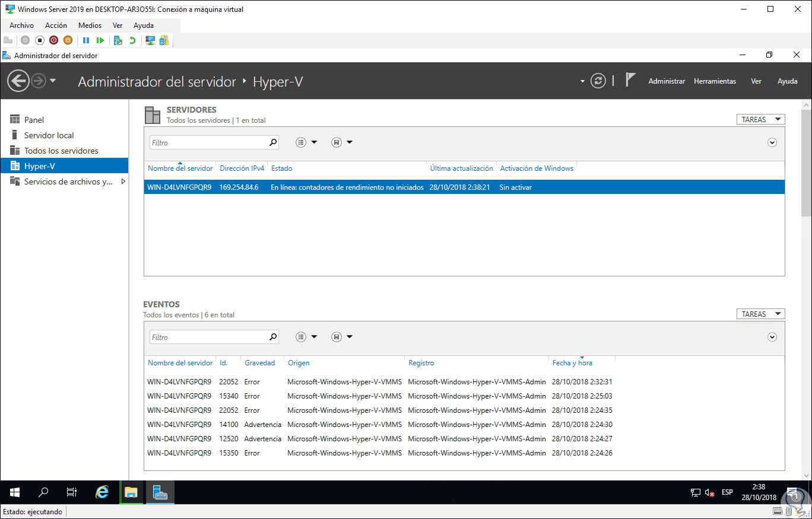Open the Acción menu

(x=56, y=26)
